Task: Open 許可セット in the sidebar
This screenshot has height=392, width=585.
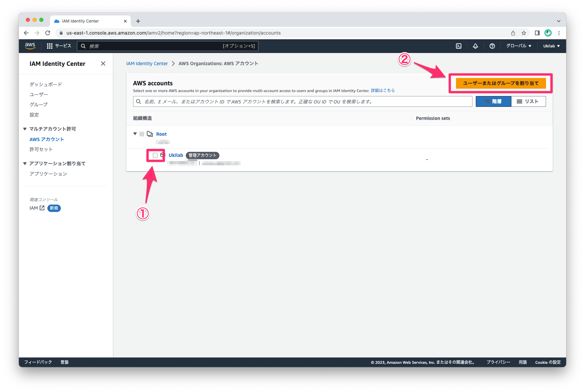Action: [41, 149]
